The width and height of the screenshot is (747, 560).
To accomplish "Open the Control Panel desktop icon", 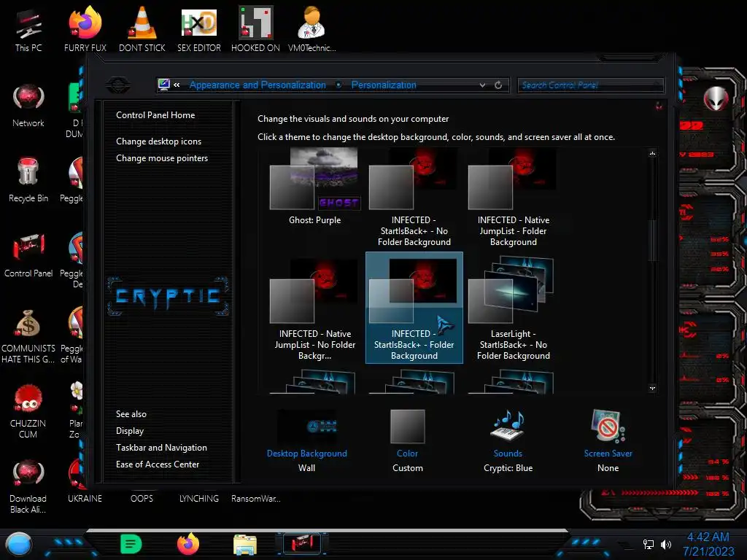I will tap(28, 255).
